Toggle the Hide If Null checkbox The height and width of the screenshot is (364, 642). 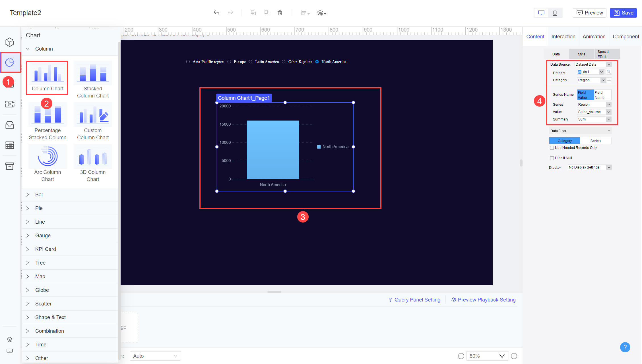552,158
